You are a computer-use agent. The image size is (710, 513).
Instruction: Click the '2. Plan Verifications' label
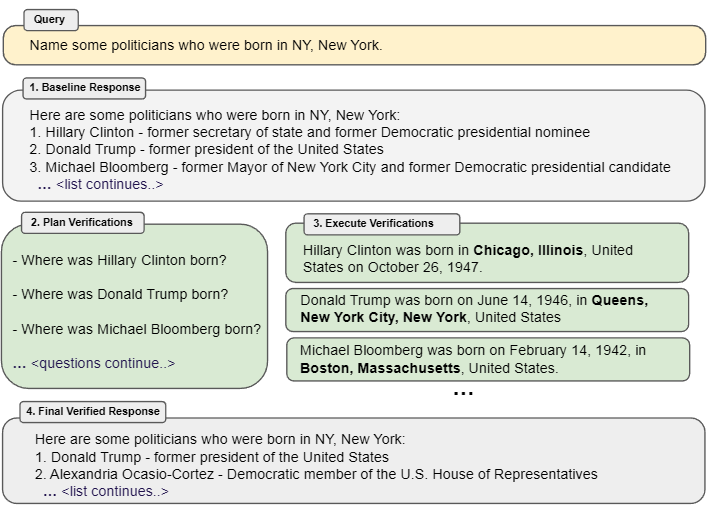pos(82,222)
